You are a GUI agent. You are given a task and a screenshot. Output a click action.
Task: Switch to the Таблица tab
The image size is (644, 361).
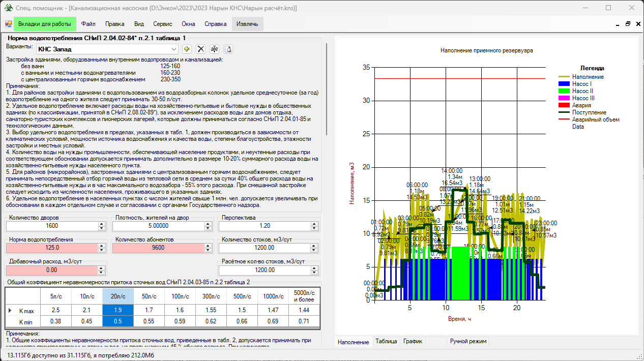tap(386, 342)
